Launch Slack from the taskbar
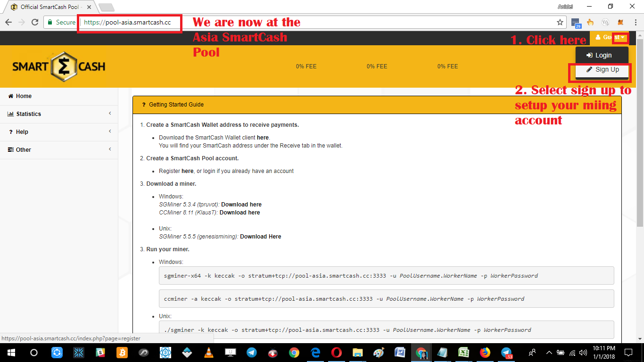This screenshot has height=362, width=644. (x=100, y=352)
